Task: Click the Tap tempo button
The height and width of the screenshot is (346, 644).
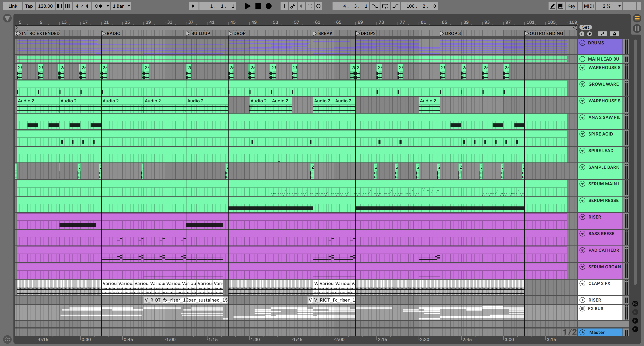Action: pos(29,6)
